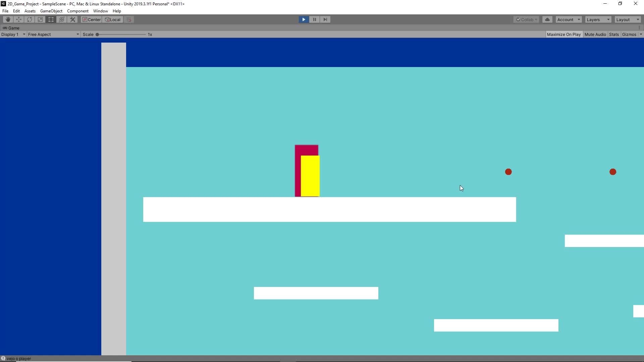Click the Custom Editor tool icon
The width and height of the screenshot is (644, 362).
pos(72,19)
